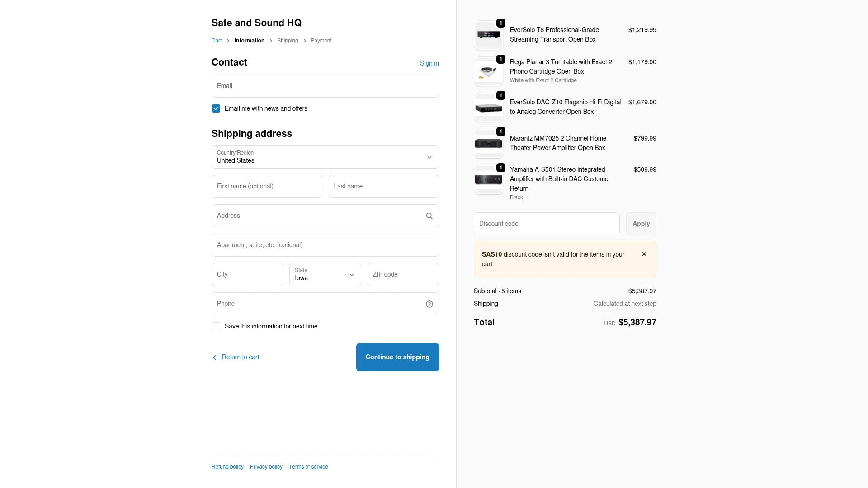Select the Shipping step in the breadcrumb
This screenshot has height=488, width=868.
[x=288, y=40]
